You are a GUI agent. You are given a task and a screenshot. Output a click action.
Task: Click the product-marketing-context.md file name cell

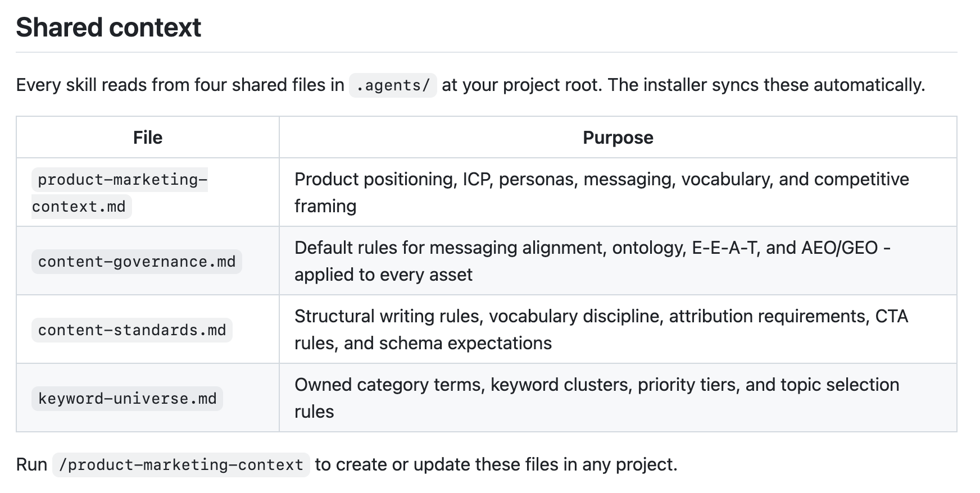[119, 193]
